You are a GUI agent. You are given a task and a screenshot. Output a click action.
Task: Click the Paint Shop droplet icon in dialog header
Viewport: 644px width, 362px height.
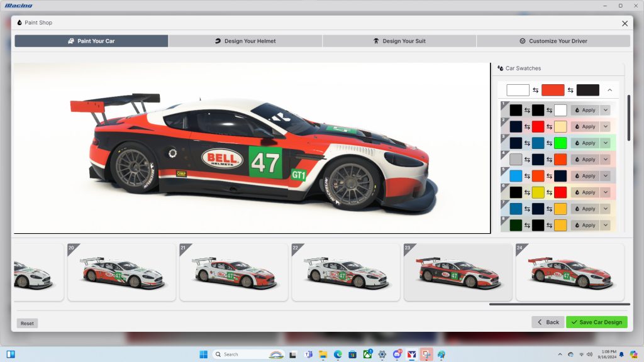pos(19,22)
